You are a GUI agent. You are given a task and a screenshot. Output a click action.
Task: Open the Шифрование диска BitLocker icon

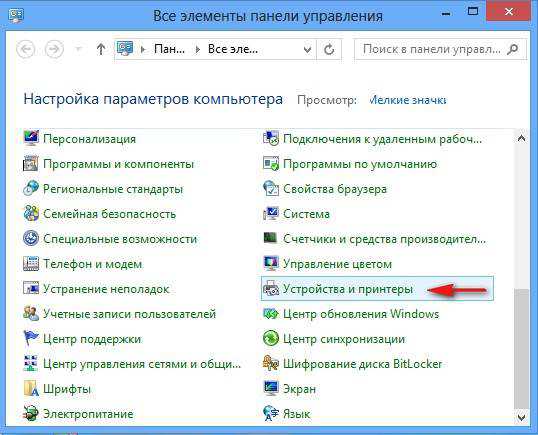(x=271, y=364)
